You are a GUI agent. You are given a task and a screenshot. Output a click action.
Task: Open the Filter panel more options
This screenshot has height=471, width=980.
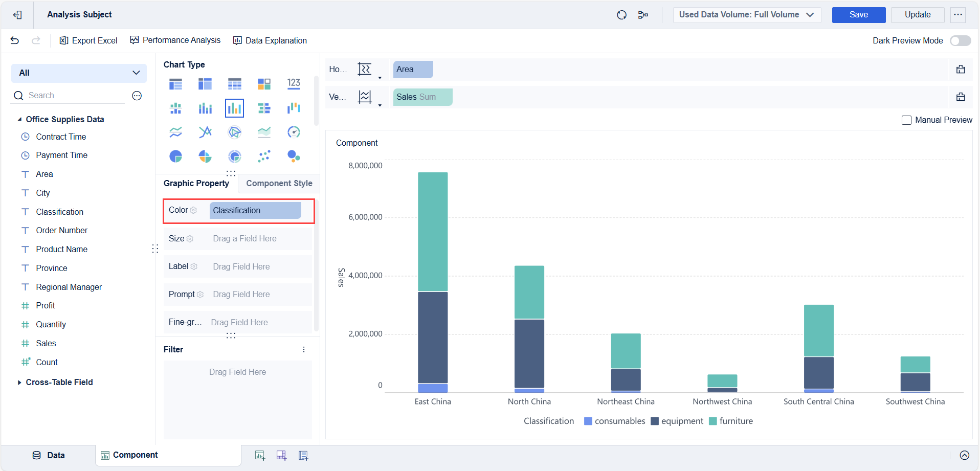tap(304, 350)
